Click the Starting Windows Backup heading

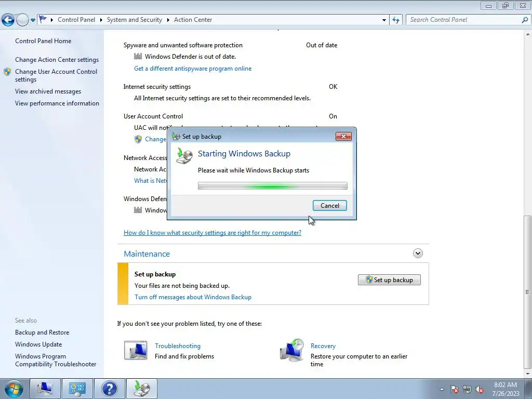coord(244,153)
